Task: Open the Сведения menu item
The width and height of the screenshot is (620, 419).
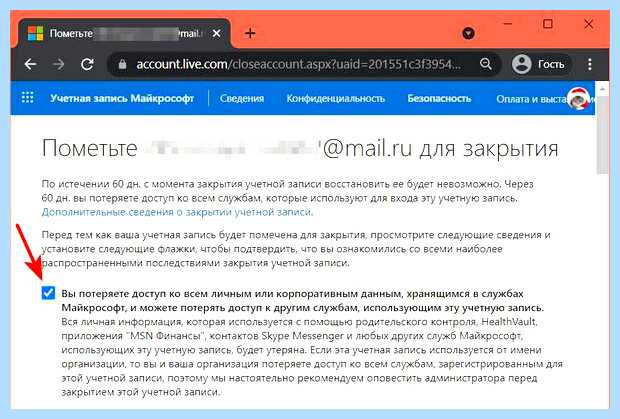Action: [242, 98]
